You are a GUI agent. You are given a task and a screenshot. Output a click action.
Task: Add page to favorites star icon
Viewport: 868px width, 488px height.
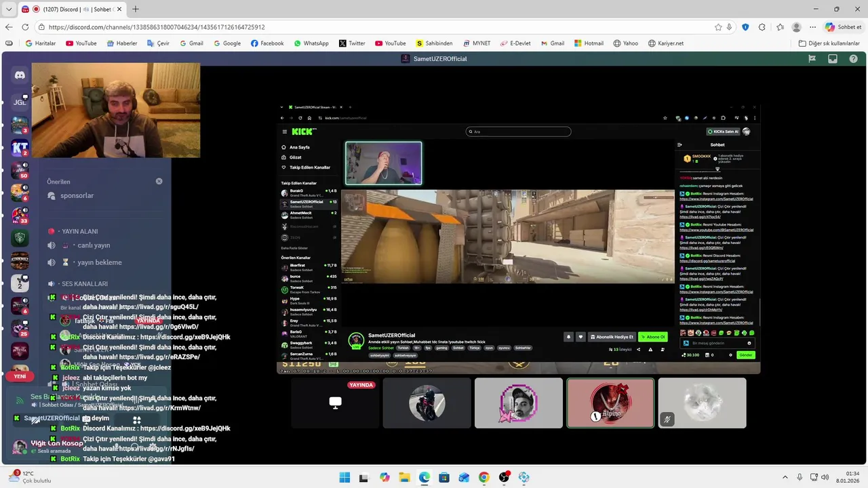(718, 27)
